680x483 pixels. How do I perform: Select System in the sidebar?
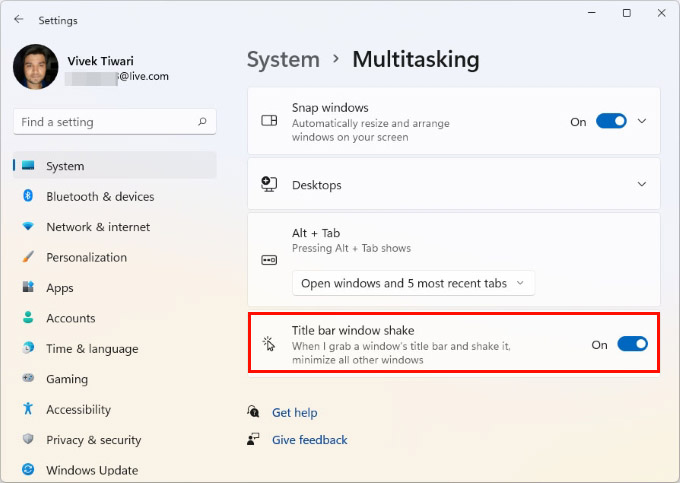[114, 166]
